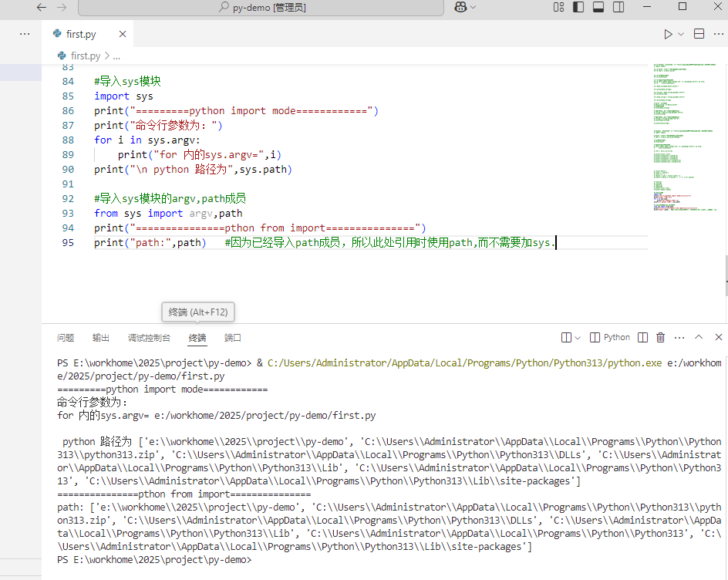
Task: Toggle the secondary side bar
Action: click(x=618, y=7)
